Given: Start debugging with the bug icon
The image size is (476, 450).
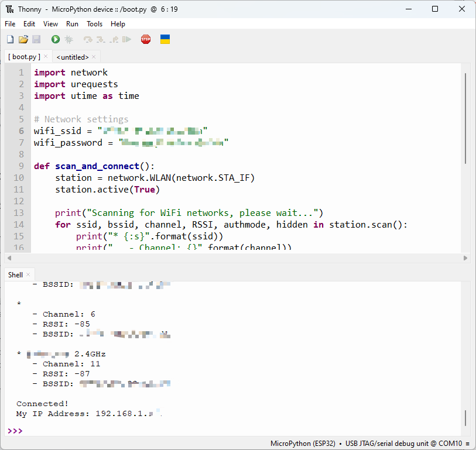Looking at the screenshot, I should click(x=69, y=39).
